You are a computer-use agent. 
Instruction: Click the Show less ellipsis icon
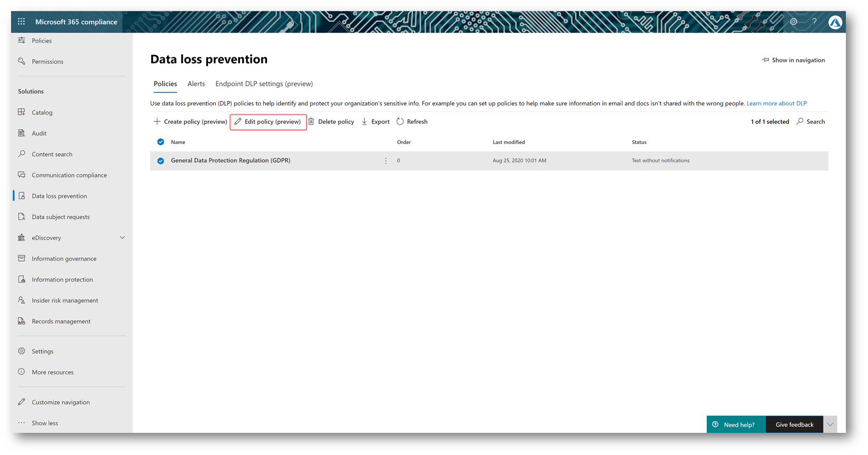coord(22,423)
